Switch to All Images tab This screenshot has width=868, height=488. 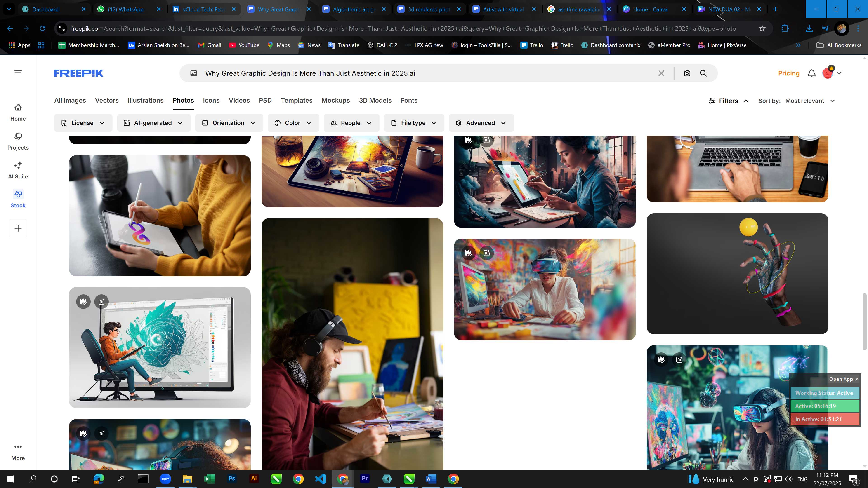click(x=70, y=100)
